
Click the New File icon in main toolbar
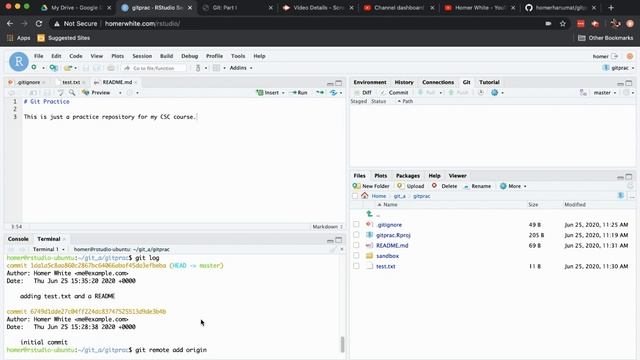tap(34, 68)
